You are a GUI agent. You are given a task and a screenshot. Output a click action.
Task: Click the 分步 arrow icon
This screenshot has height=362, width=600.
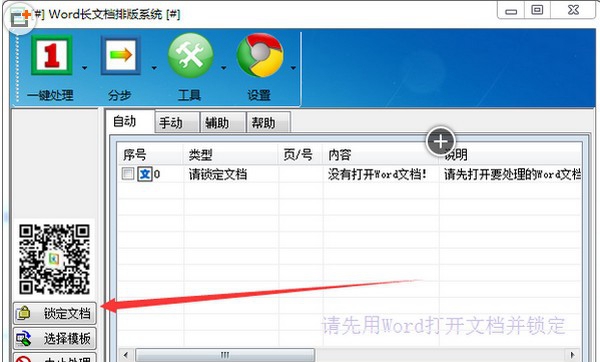(121, 55)
